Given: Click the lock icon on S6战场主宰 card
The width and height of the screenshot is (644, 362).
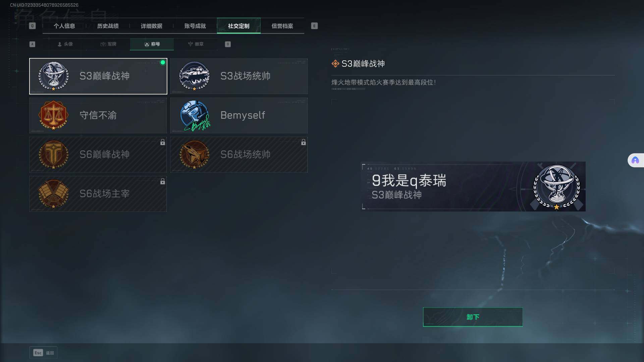Looking at the screenshot, I should coord(163,181).
